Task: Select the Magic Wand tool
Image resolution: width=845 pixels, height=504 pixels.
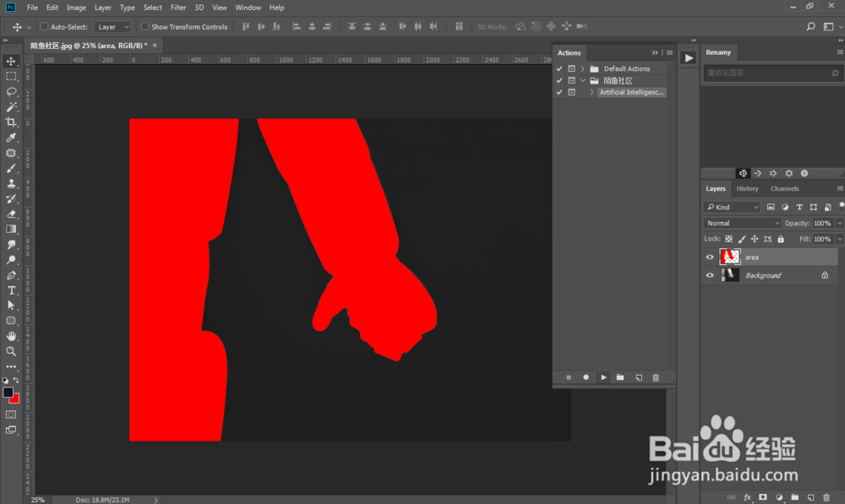Action: [x=11, y=107]
